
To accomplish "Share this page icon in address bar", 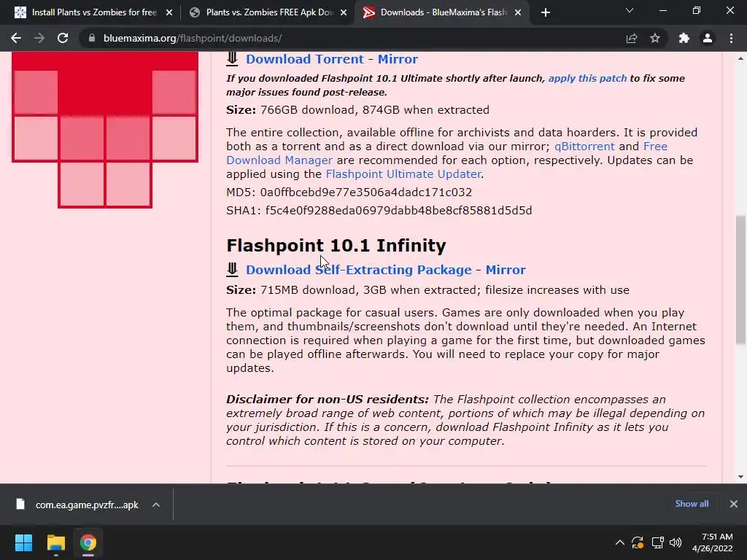I will pyautogui.click(x=632, y=38).
